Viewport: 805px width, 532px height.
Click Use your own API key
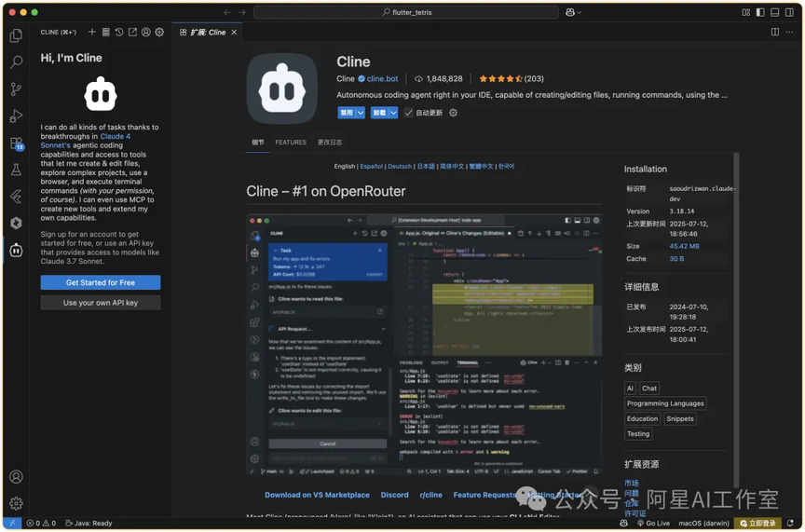coord(101,303)
